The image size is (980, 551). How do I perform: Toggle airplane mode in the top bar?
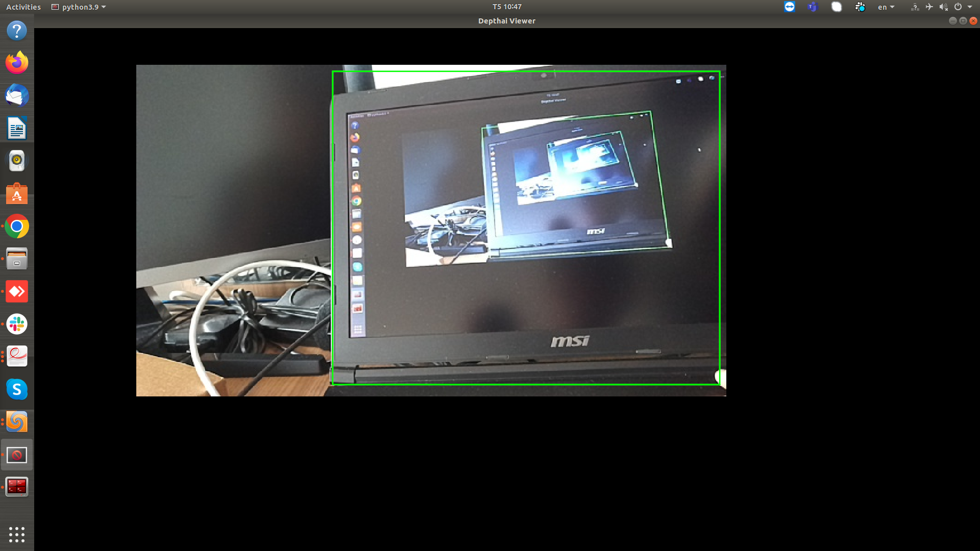pos(928,7)
